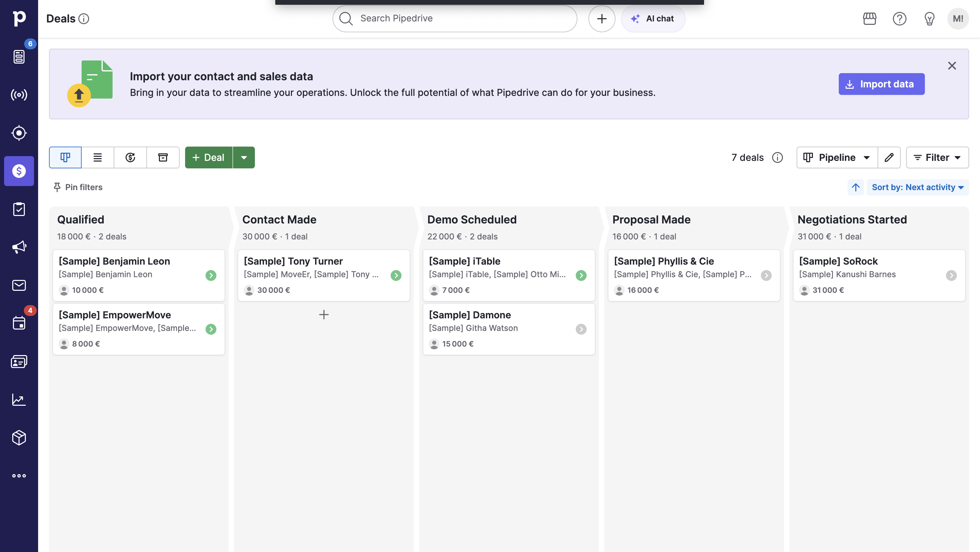Click grey activity arrow on Phyllis & Cie deal
This screenshot has width=980, height=552.
[766, 275]
